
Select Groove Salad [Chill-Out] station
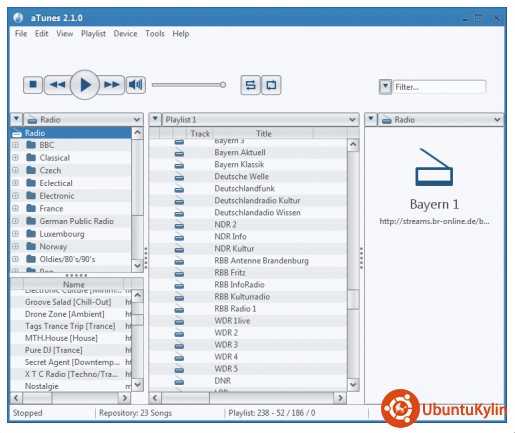(68, 302)
